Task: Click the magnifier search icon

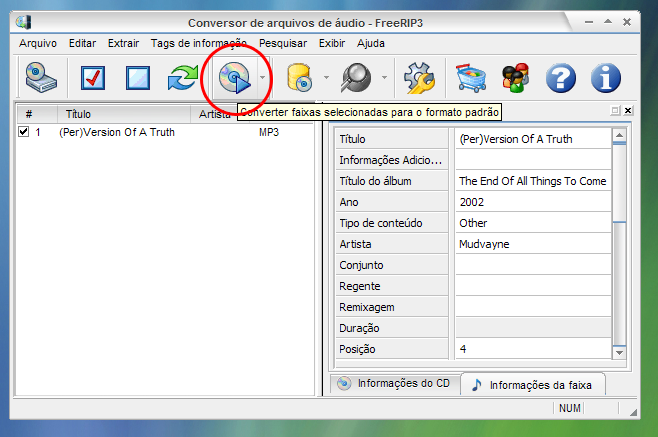Action: pyautogui.click(x=356, y=78)
